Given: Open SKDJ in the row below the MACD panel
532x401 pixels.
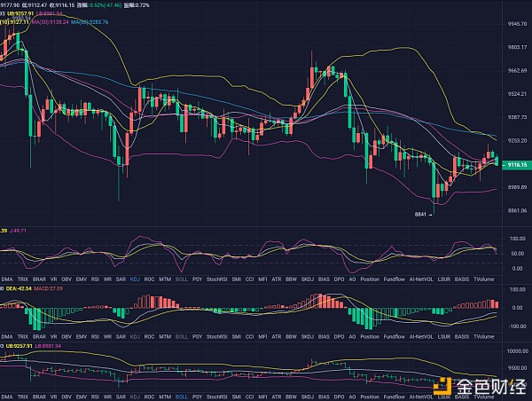Looking at the screenshot, I should [308, 336].
